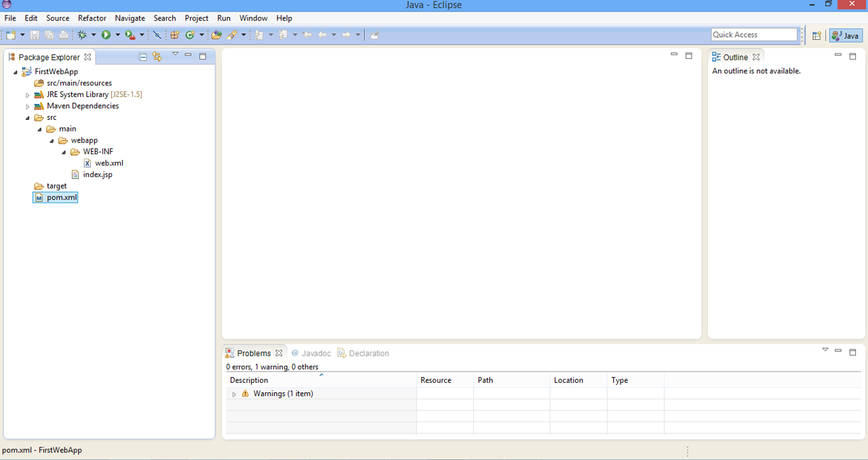868x460 pixels.
Task: Open the External Tools dropdown arrow
Action: coord(142,35)
